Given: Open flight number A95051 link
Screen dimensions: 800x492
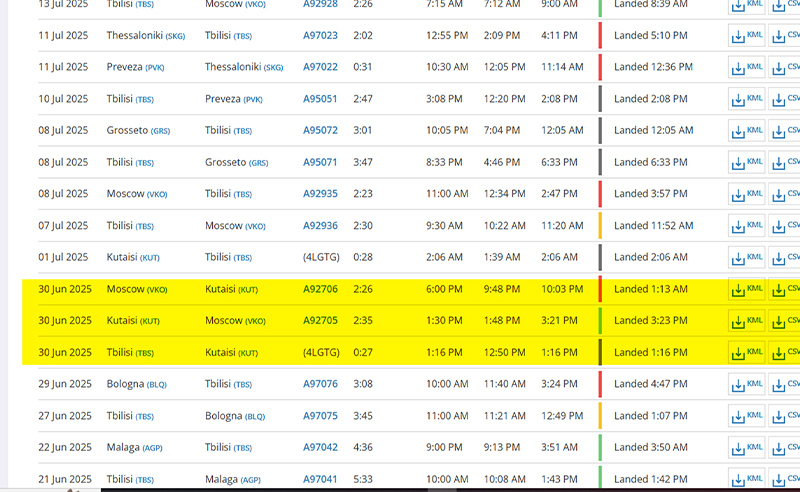Looking at the screenshot, I should (x=320, y=99).
